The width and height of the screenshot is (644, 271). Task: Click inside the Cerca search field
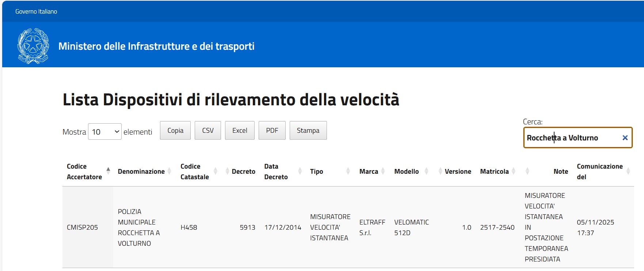click(572, 138)
